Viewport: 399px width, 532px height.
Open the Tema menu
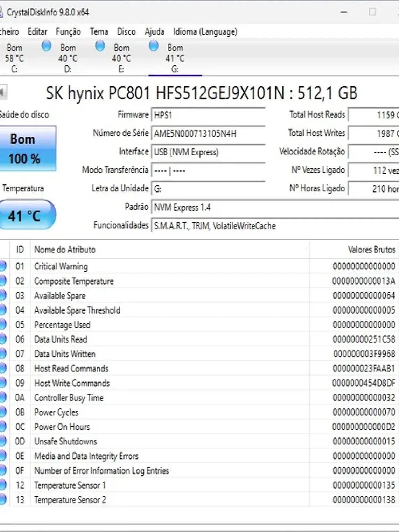pos(99,32)
